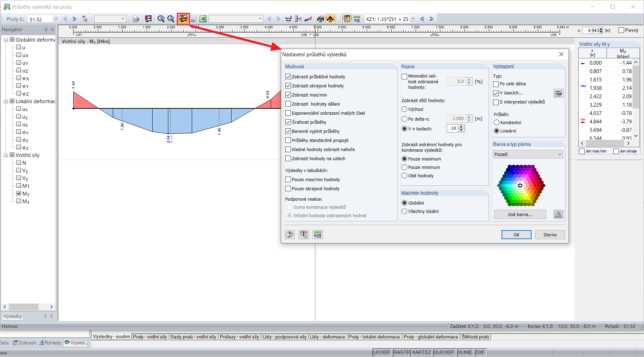Open the empty combo box after member selector
This screenshot has width=644, height=357.
point(110,19)
